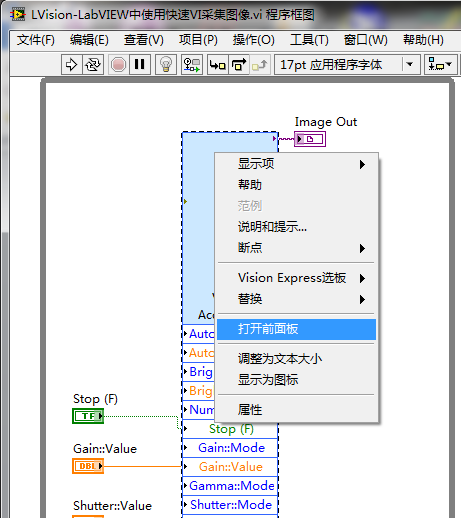This screenshot has width=461, height=518.
Task: Click the Step Over button
Action: (238, 65)
